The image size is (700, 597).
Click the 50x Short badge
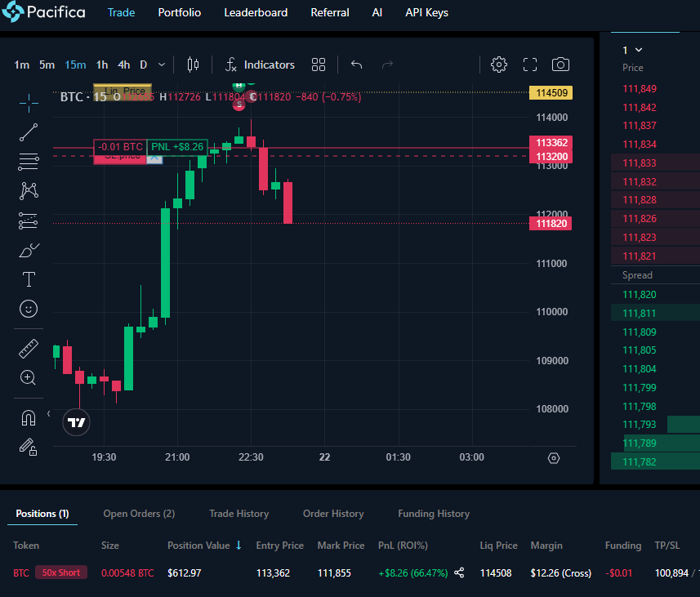(61, 572)
